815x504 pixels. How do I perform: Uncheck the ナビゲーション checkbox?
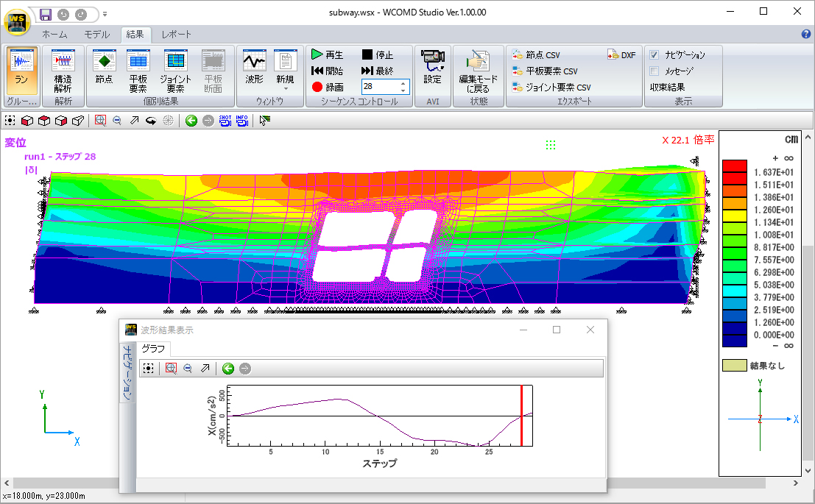tap(655, 55)
